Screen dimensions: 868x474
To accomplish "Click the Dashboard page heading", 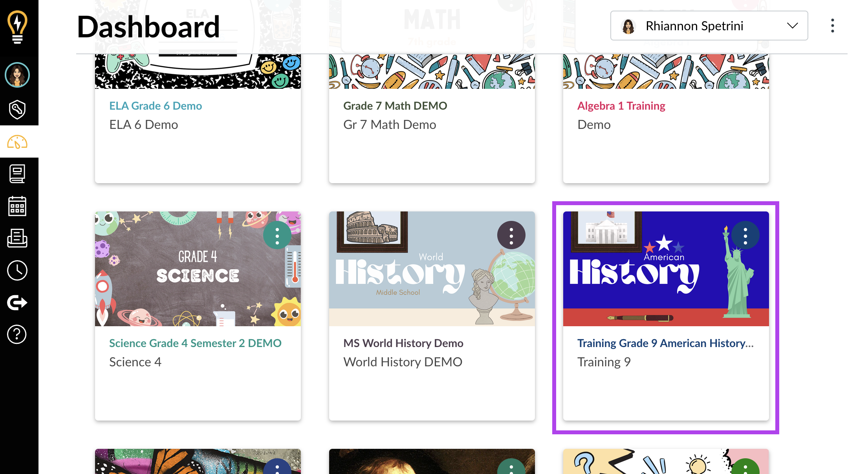I will coord(148,27).
